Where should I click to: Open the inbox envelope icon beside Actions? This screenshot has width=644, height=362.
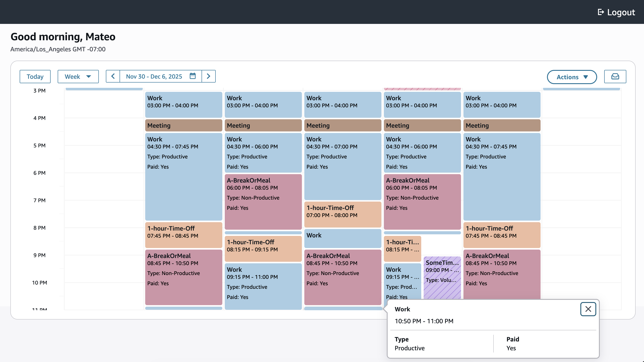click(x=615, y=76)
